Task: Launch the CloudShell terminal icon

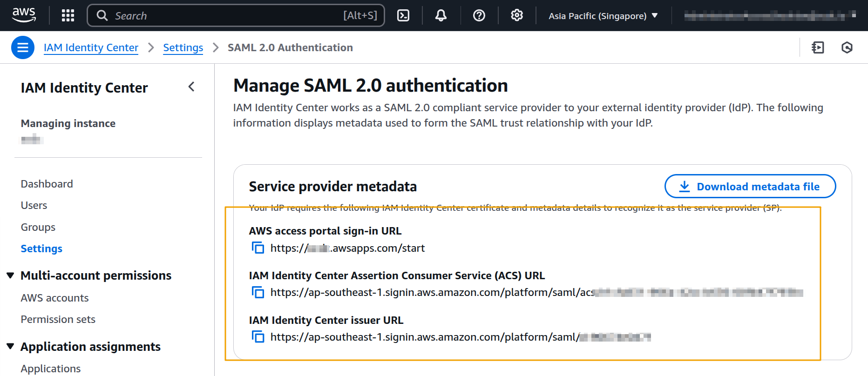Action: (403, 15)
